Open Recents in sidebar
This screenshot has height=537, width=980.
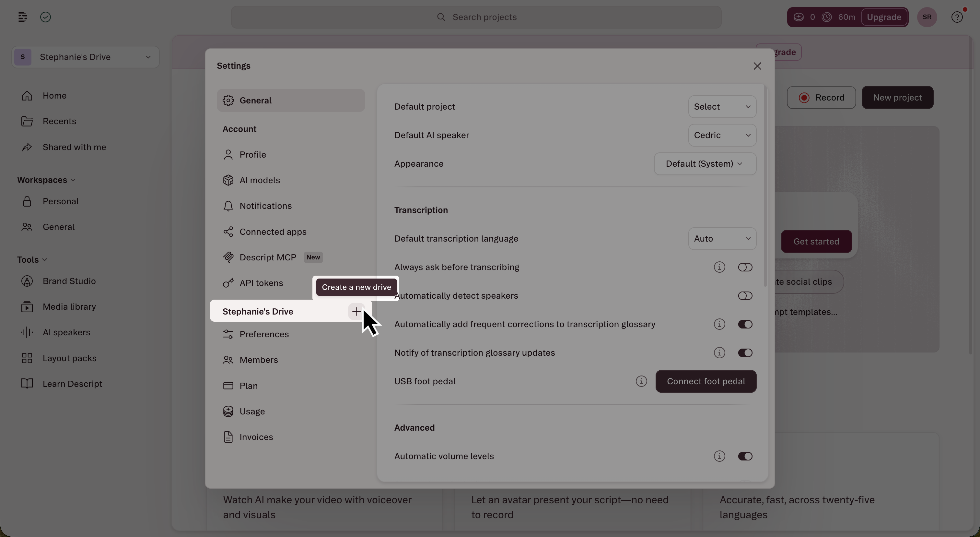(85, 121)
